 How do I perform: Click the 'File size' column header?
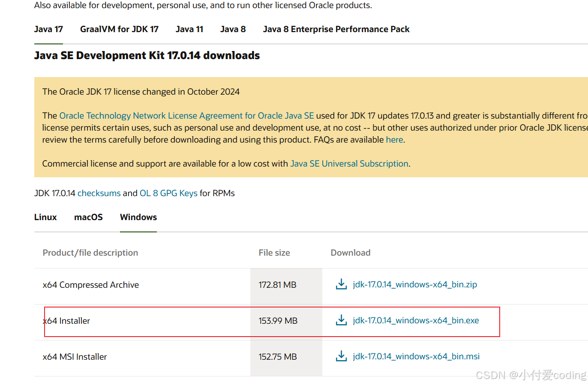pyautogui.click(x=274, y=253)
